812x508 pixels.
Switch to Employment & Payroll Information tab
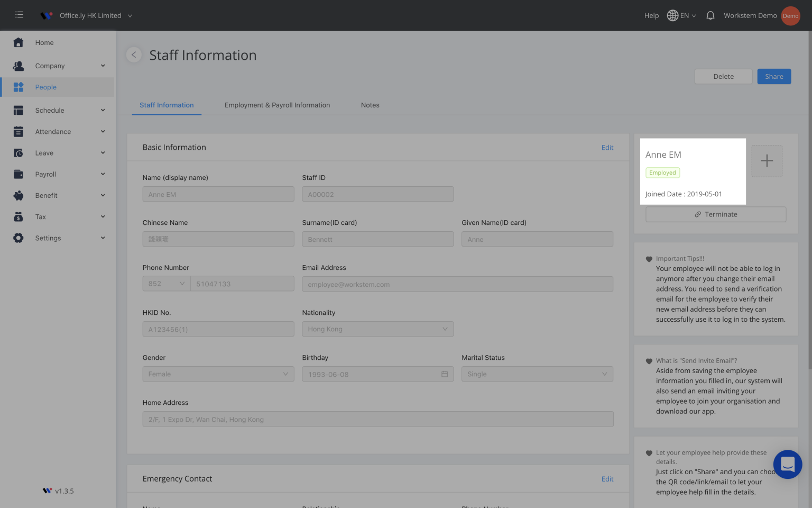click(277, 105)
